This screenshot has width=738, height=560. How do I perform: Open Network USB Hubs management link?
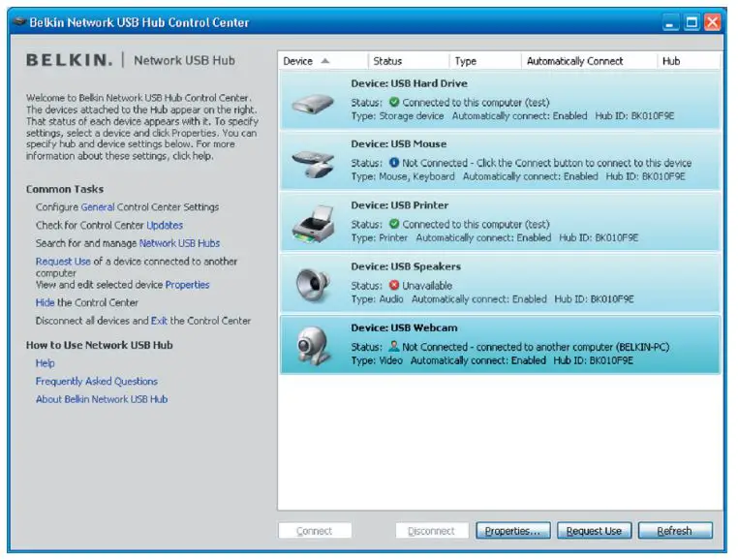[179, 243]
